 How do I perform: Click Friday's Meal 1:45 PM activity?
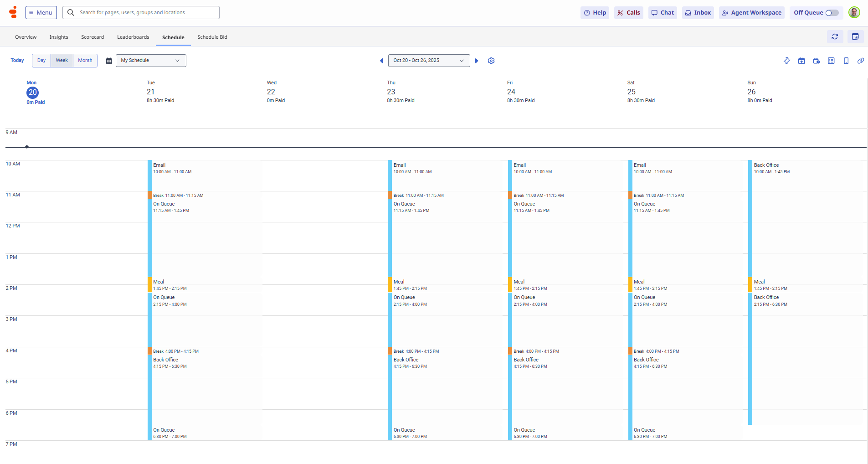click(x=565, y=285)
